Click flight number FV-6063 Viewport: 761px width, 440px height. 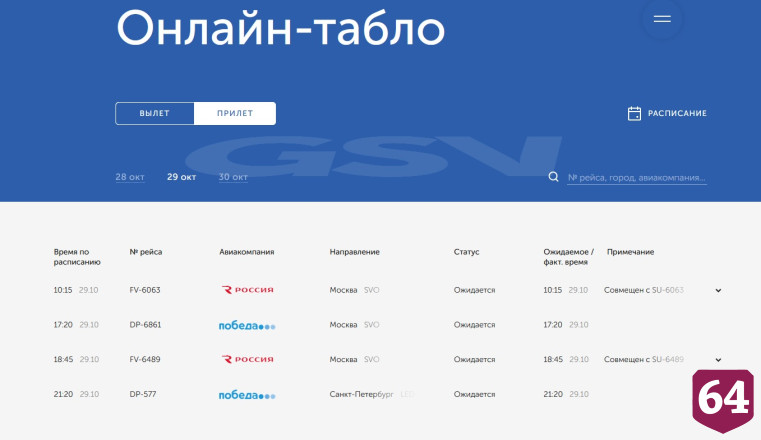pyautogui.click(x=145, y=290)
